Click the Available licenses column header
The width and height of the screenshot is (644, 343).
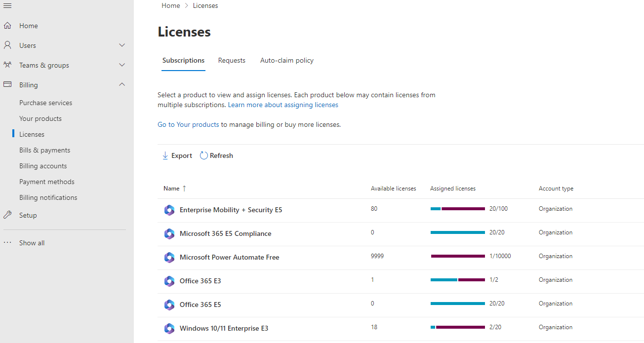pyautogui.click(x=394, y=189)
